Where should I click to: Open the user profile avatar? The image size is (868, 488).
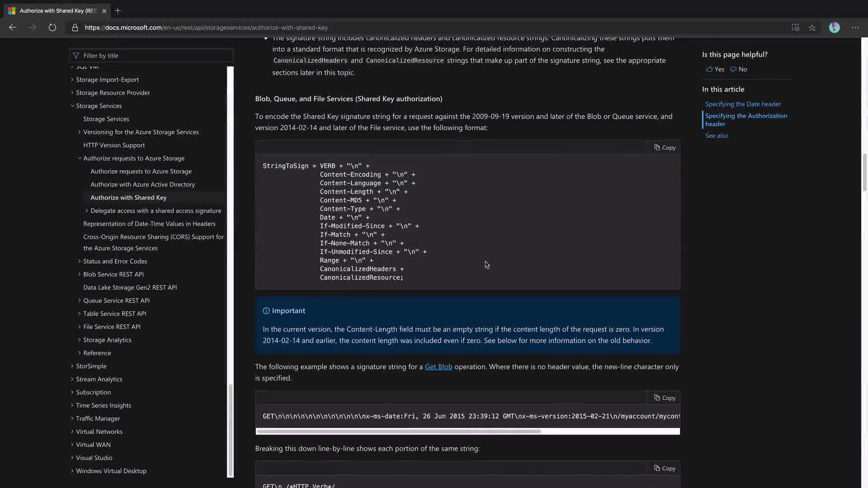834,28
